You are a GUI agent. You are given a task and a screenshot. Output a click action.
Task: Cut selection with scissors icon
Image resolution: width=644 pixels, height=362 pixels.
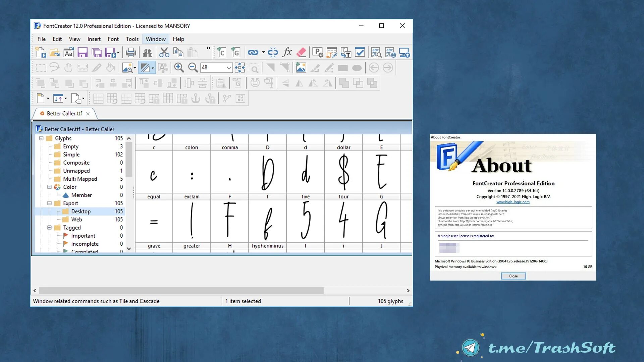click(164, 53)
